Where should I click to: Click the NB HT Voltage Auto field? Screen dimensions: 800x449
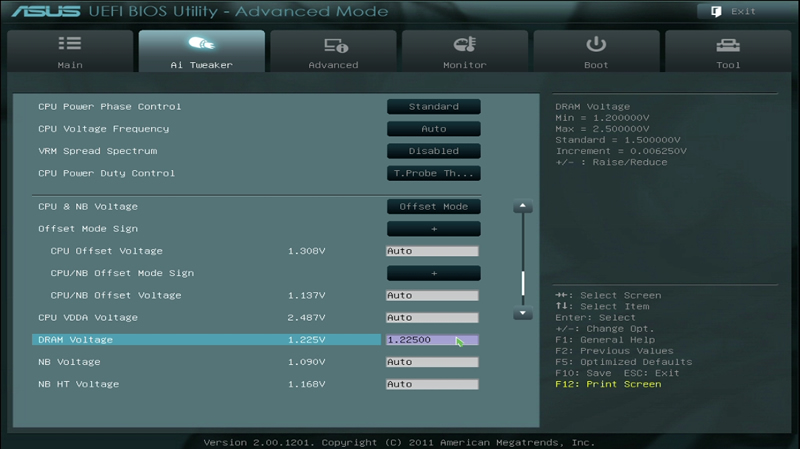coord(432,384)
